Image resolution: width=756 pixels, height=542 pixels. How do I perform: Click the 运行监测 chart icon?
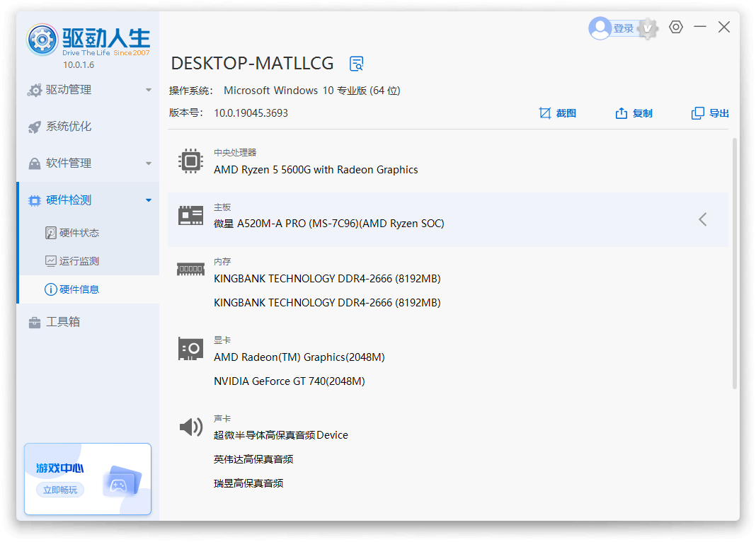(x=51, y=261)
